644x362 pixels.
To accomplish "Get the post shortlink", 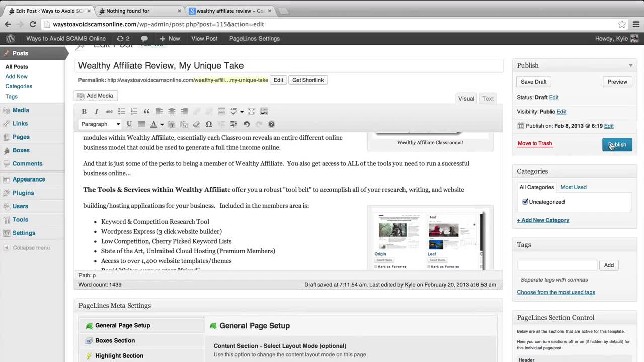I will point(308,80).
